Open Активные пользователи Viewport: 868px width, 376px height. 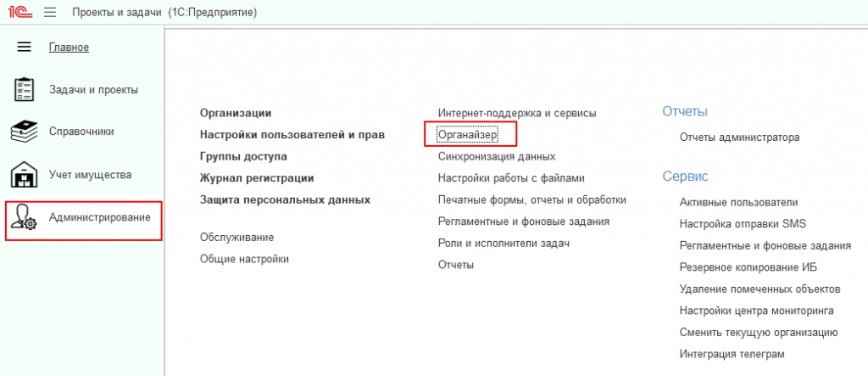(738, 202)
